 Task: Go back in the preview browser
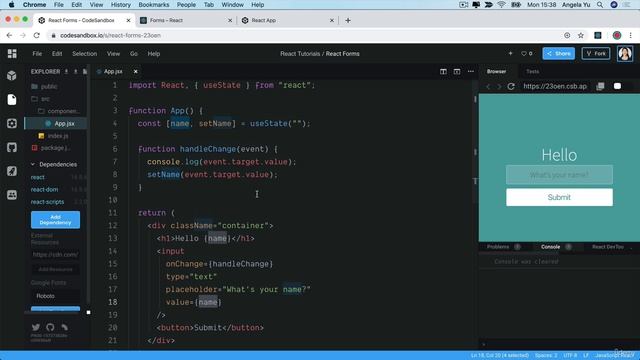pos(488,87)
